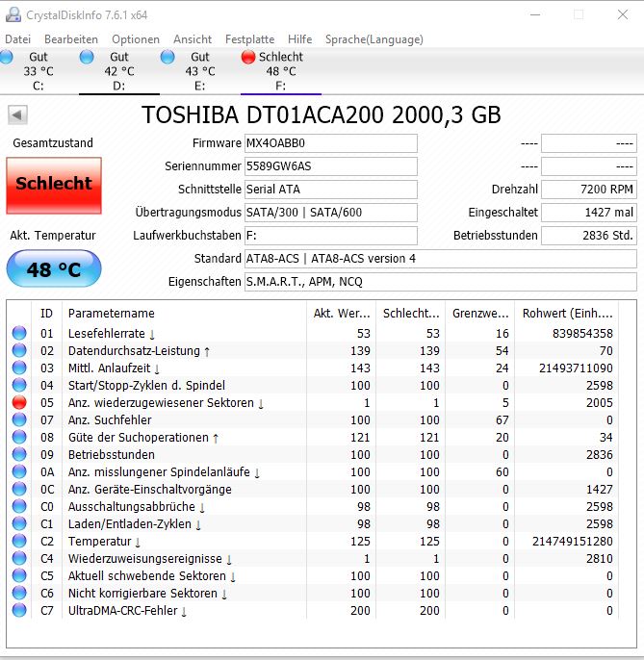This screenshot has height=660, width=644.
Task: Click the Eingeschaltet value 1427 mal
Action: (x=589, y=213)
